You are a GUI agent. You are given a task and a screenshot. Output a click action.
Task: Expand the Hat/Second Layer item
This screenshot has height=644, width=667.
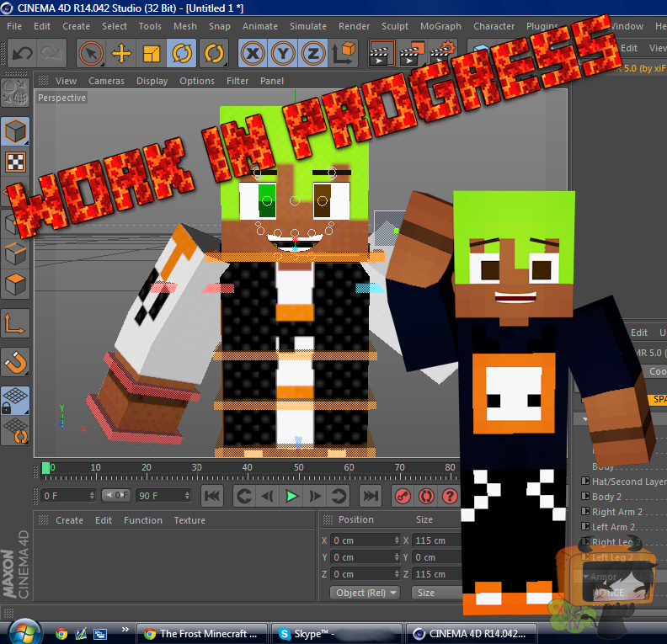click(585, 482)
